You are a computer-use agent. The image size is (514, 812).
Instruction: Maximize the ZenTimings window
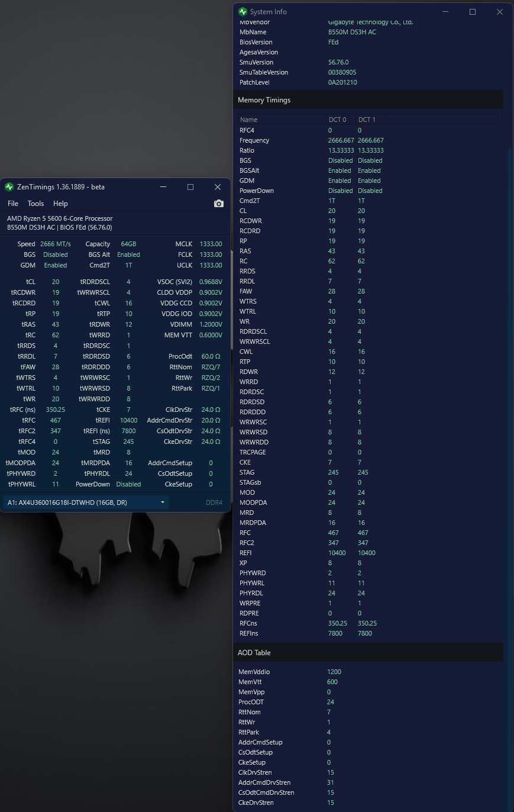click(x=190, y=187)
